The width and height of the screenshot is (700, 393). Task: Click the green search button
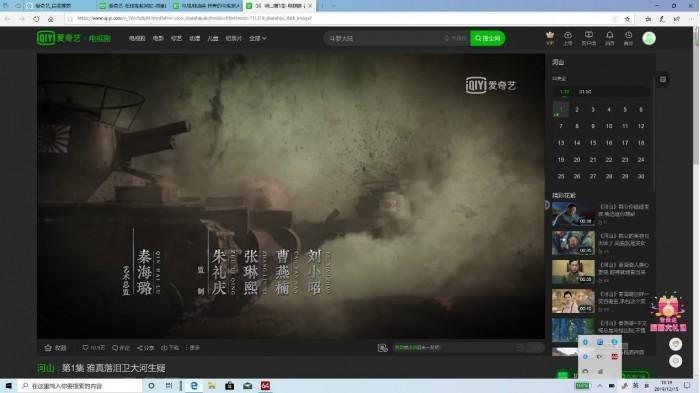(x=488, y=38)
